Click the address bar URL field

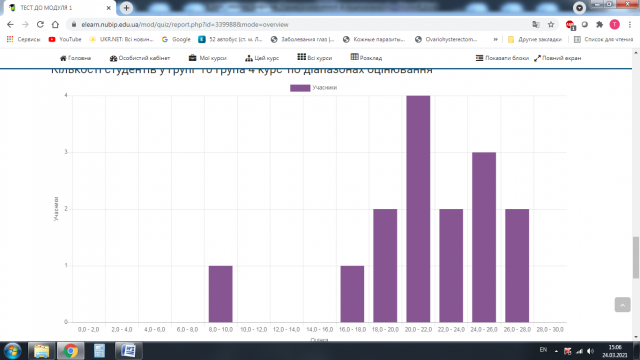(302, 24)
